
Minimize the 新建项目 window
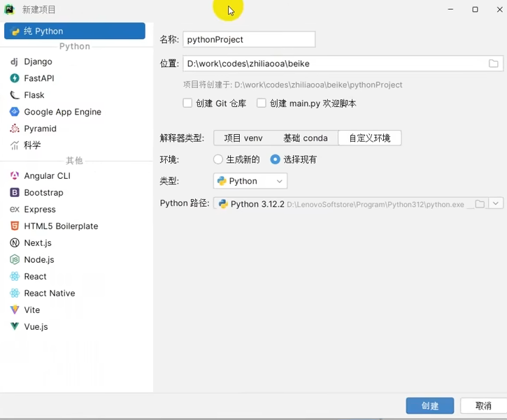pyautogui.click(x=450, y=9)
